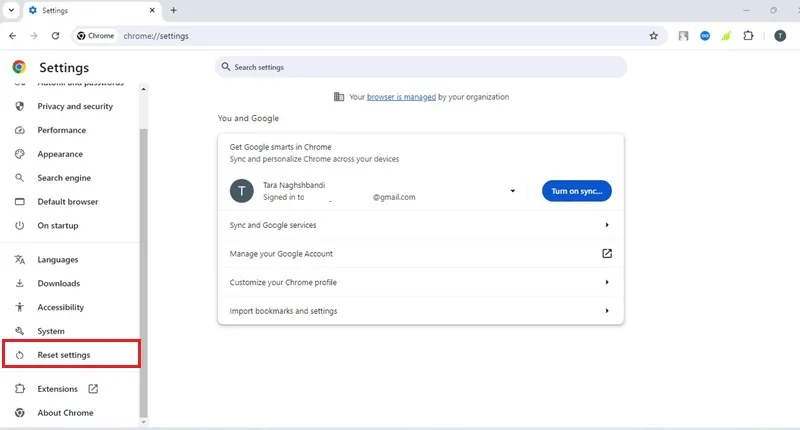
Task: Open the browser is managed link
Action: 401,97
